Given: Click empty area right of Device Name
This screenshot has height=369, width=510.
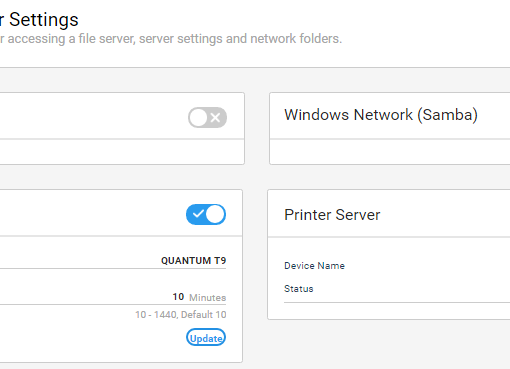Looking at the screenshot, I should click(x=427, y=266).
